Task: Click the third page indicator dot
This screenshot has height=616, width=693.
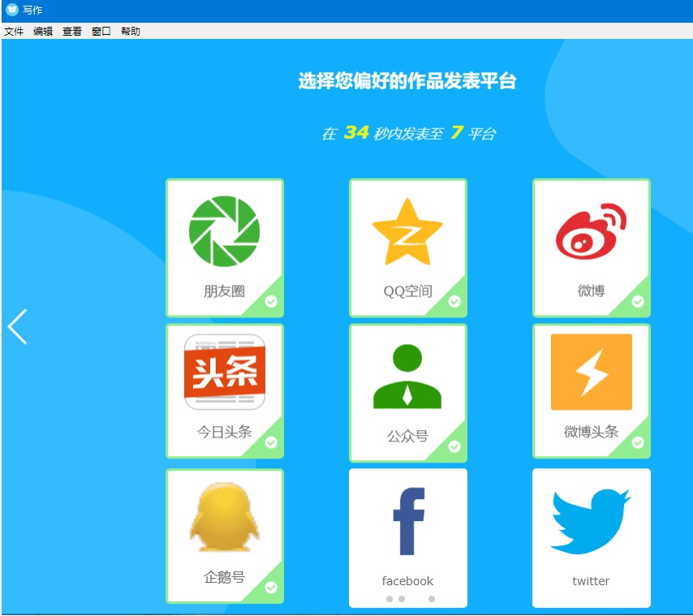Action: pyautogui.click(x=432, y=599)
